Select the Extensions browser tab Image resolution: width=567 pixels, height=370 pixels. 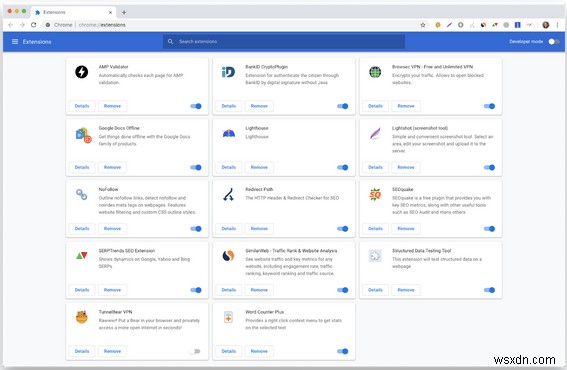(x=73, y=12)
